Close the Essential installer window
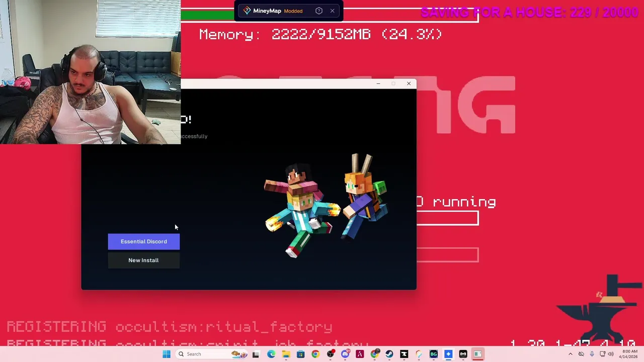This screenshot has width=644, height=362. 409,83
